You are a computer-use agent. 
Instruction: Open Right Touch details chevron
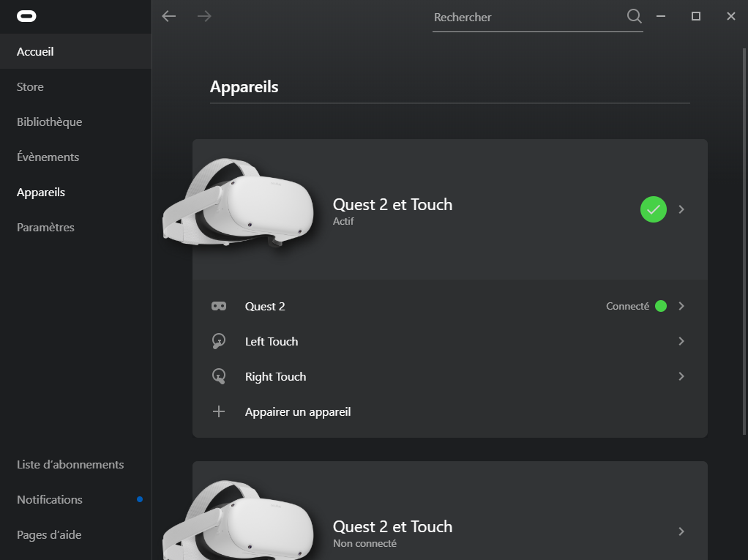[x=681, y=377]
